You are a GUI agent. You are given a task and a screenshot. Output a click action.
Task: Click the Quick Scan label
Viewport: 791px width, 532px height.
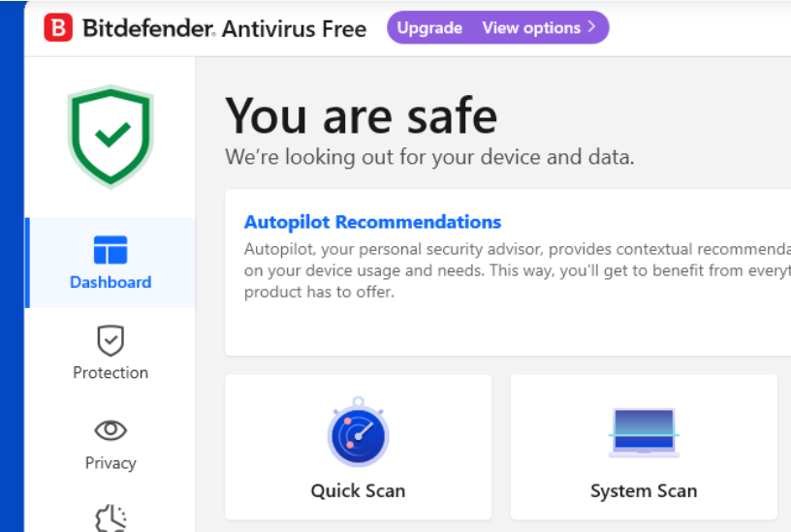(358, 491)
